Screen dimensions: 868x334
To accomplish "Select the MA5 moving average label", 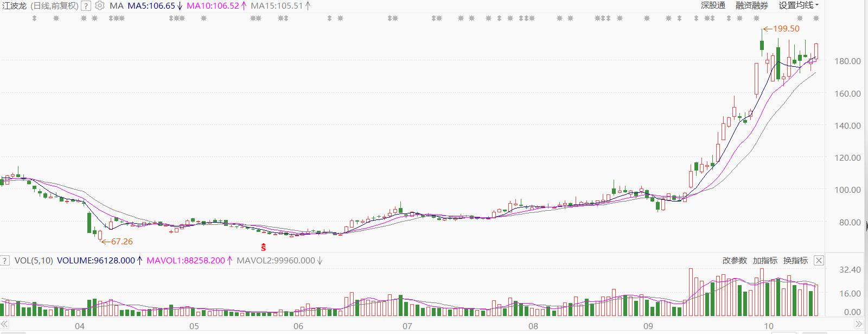I will (151, 6).
